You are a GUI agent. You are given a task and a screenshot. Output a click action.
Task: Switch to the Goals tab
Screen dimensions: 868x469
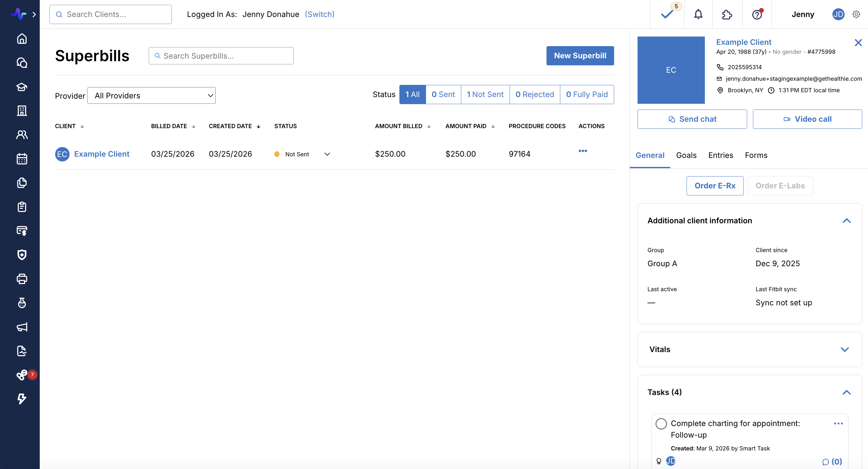(686, 155)
